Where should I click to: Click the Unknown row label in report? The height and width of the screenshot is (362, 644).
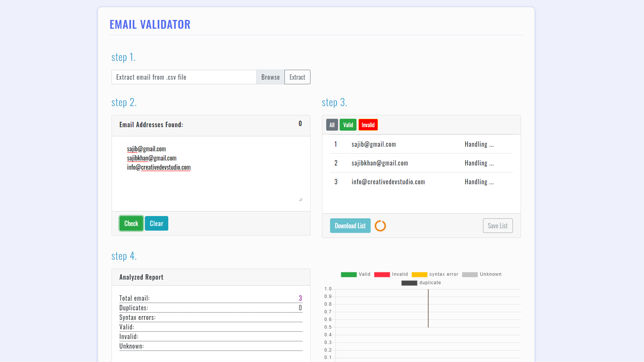tap(131, 346)
